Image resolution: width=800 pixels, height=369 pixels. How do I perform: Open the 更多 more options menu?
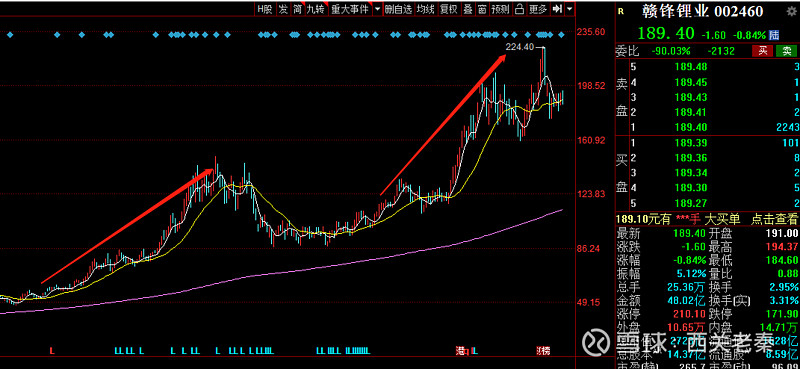tap(538, 9)
